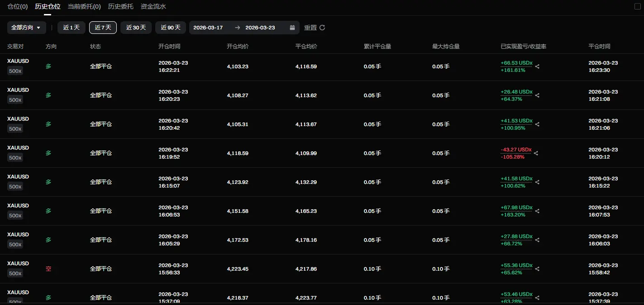Click close price 4,109.99

[306, 153]
